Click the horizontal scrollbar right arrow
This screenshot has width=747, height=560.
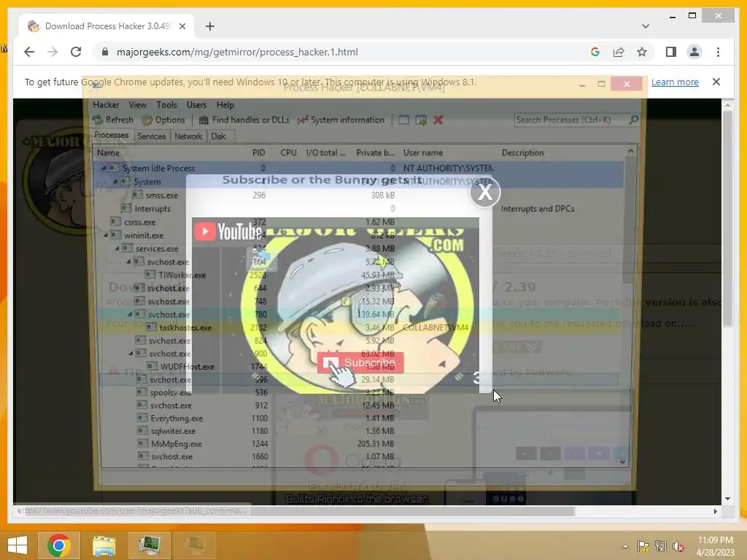click(715, 511)
